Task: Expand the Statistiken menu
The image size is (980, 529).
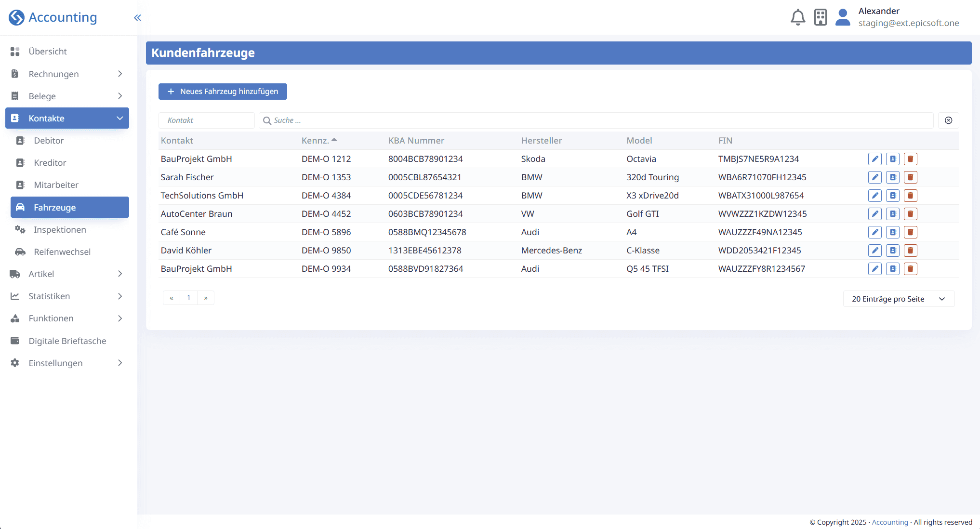Action: (x=67, y=296)
